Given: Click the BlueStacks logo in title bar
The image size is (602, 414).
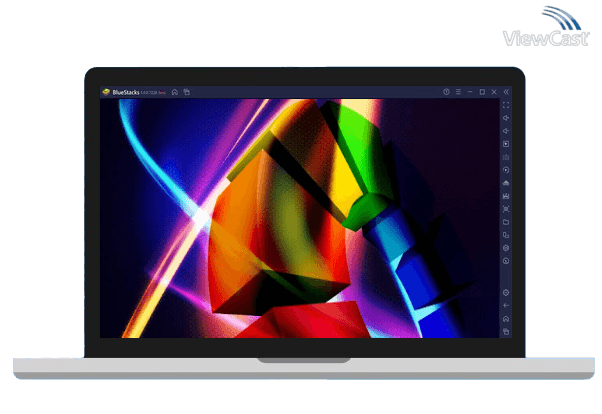Looking at the screenshot, I should point(106,92).
